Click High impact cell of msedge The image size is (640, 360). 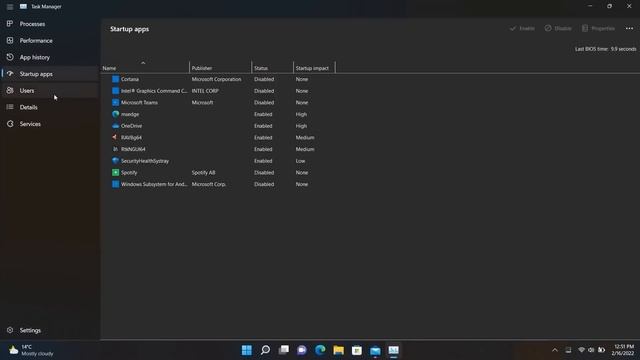[301, 114]
